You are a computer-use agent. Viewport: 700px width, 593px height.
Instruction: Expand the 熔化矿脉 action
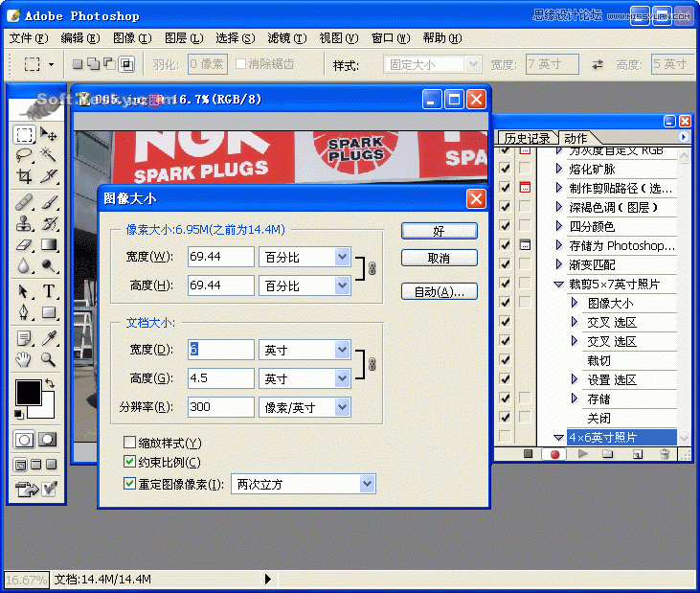559,169
